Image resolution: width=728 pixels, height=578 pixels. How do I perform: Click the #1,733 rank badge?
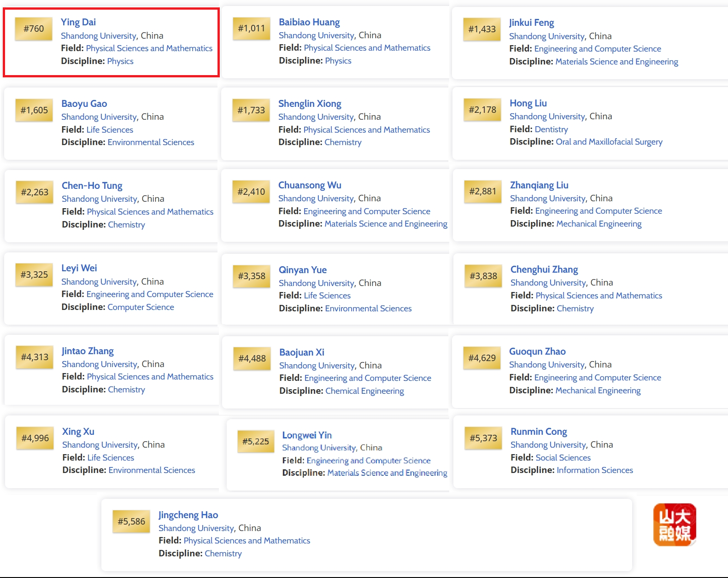coord(251,111)
